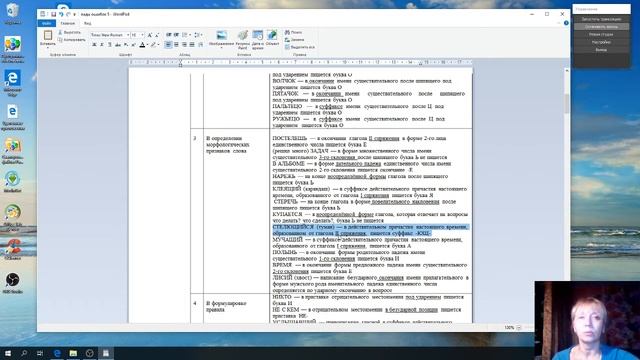Select the Recycle Bin desktop icon
The width and height of the screenshot is (640, 360).
coord(13,13)
